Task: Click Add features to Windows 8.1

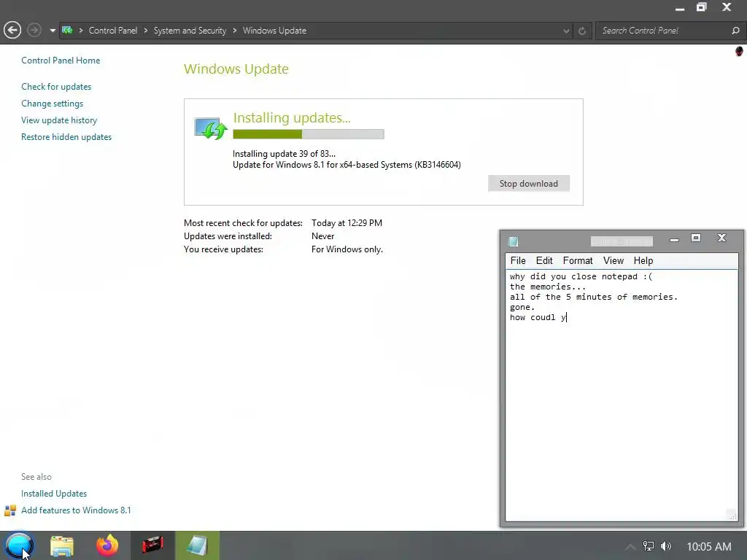Action: click(76, 510)
